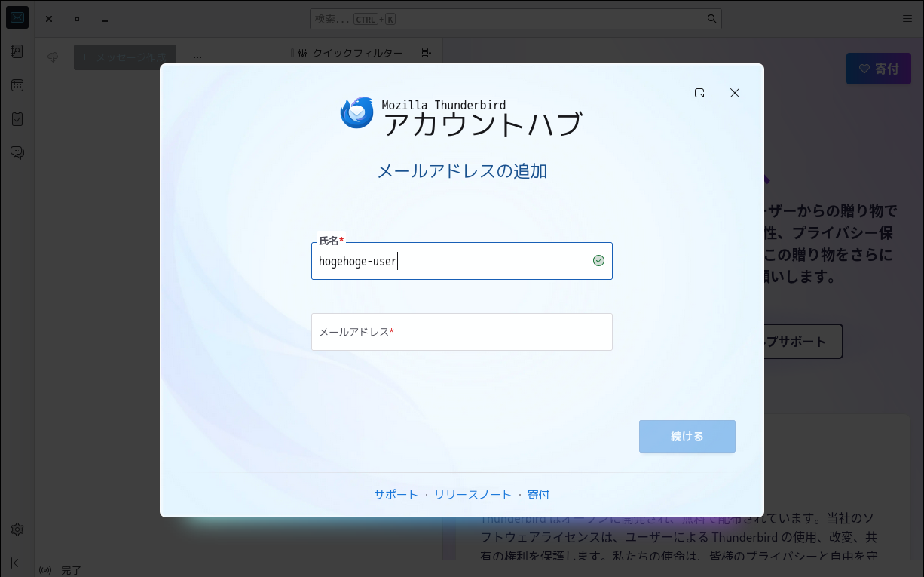The image size is (924, 577).
Task: Open the support link
Action: coord(396,495)
